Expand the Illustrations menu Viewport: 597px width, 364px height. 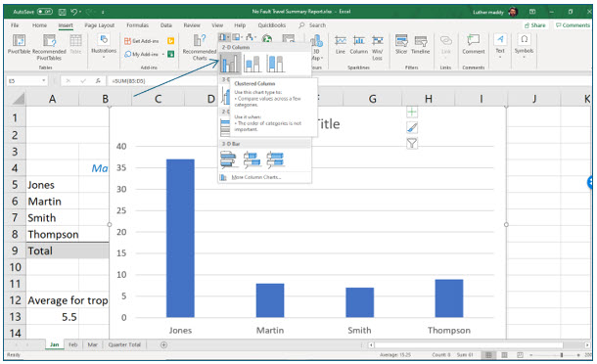[x=104, y=45]
